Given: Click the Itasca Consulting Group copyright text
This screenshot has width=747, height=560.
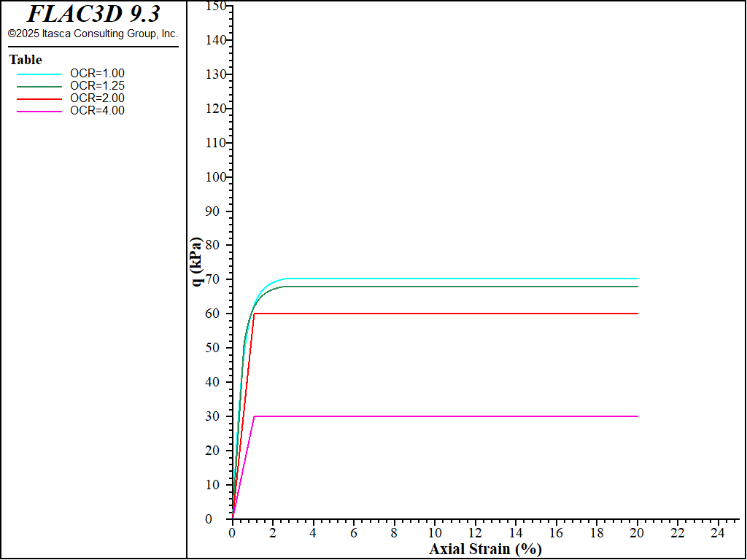Looking at the screenshot, I should (93, 34).
